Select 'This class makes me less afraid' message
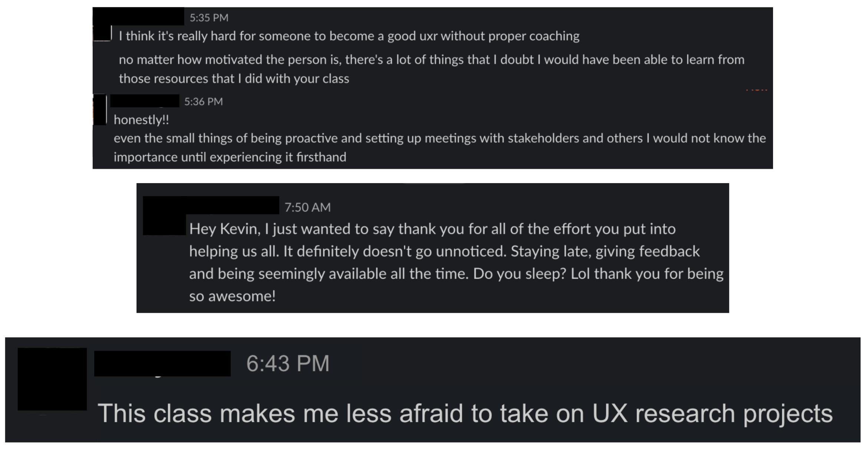The width and height of the screenshot is (868, 450). [465, 413]
